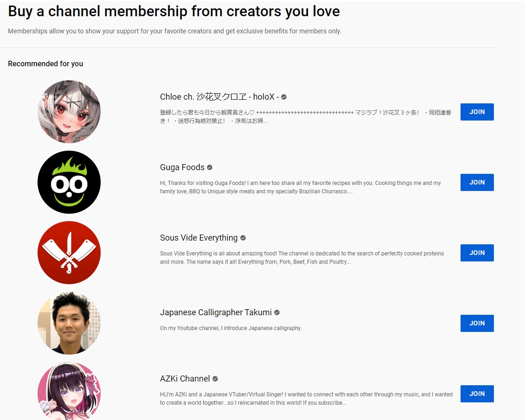The height and width of the screenshot is (420, 525).
Task: Open Japanese Calligrapher Takumi channel name
Action: tap(216, 312)
